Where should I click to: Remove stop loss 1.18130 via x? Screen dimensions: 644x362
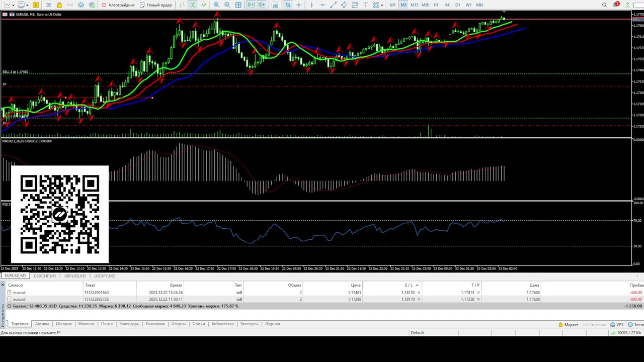click(419, 293)
